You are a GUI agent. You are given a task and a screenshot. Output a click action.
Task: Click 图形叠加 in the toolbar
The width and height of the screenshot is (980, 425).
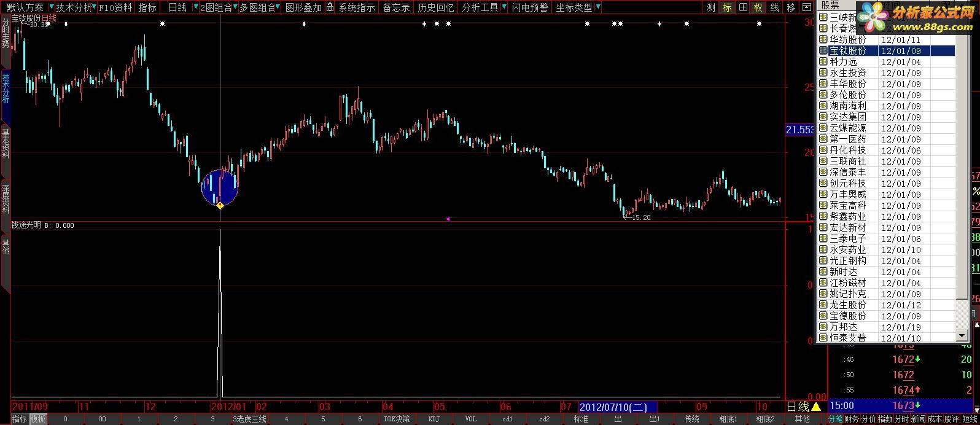303,7
